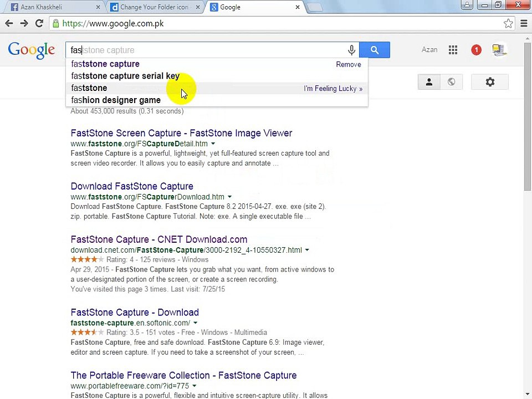The image size is (532, 399).
Task: Close the Google tab
Action: click(298, 7)
